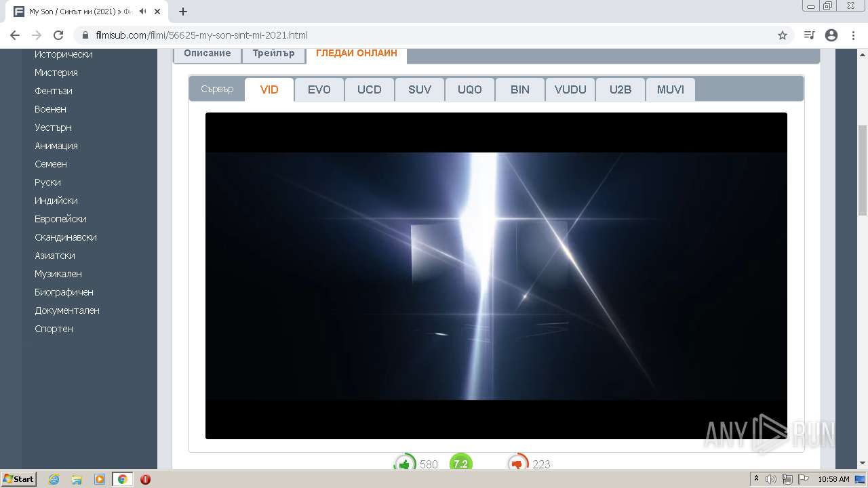Screen dimensions: 868x488
Task: Open the Action Center flag icon
Action: [x=802, y=479]
